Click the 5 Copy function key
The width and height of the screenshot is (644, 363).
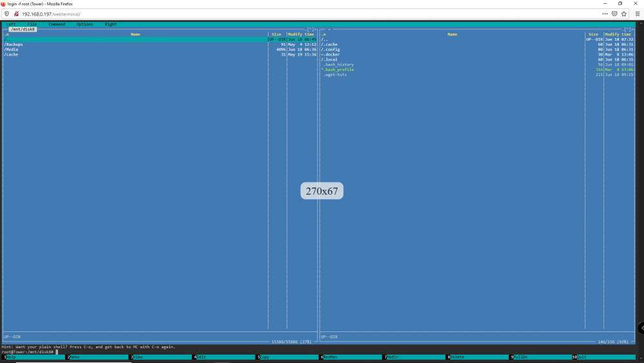tap(287, 357)
